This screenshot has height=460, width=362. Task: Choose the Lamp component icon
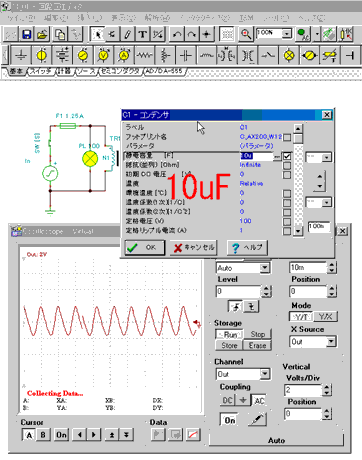click(x=289, y=56)
